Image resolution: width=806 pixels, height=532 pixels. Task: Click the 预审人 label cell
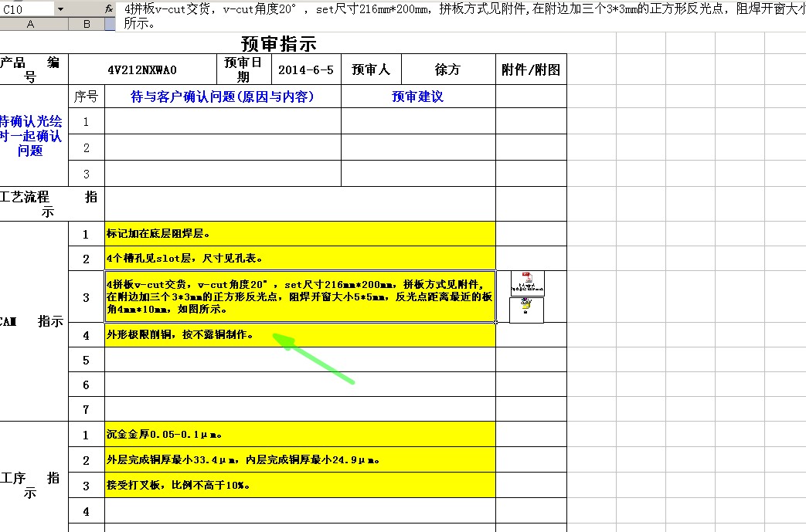(371, 69)
